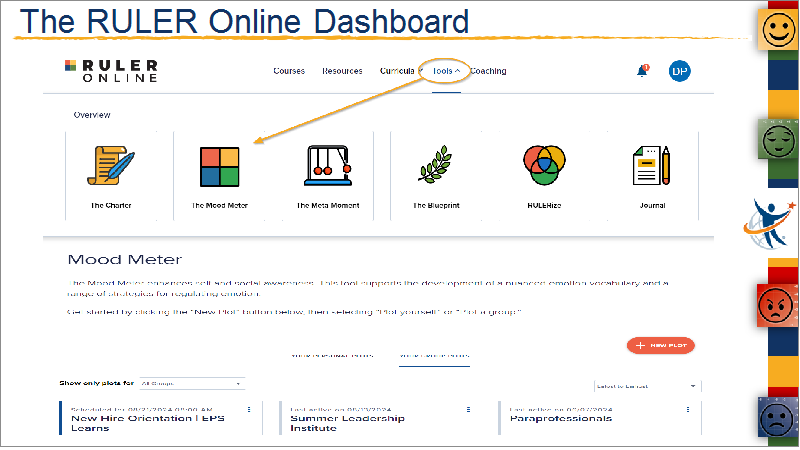800x450 pixels.
Task: Go to the Courses menu
Action: pyautogui.click(x=289, y=71)
